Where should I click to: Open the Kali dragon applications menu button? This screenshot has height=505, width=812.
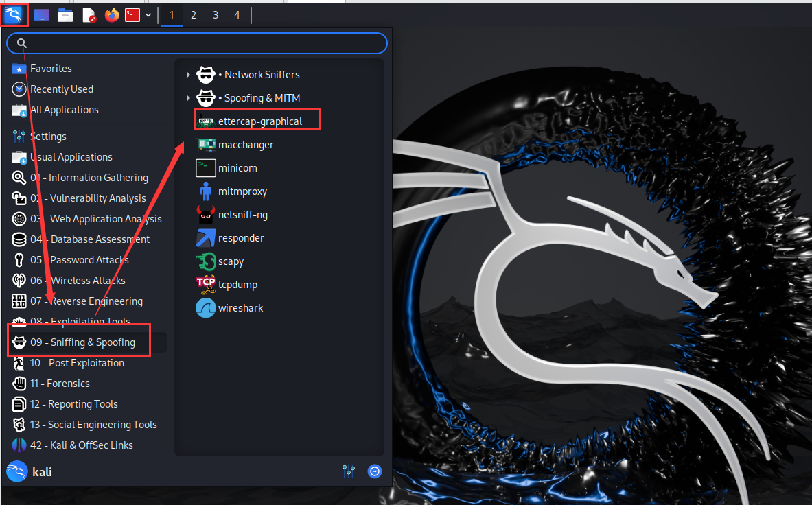[x=14, y=15]
